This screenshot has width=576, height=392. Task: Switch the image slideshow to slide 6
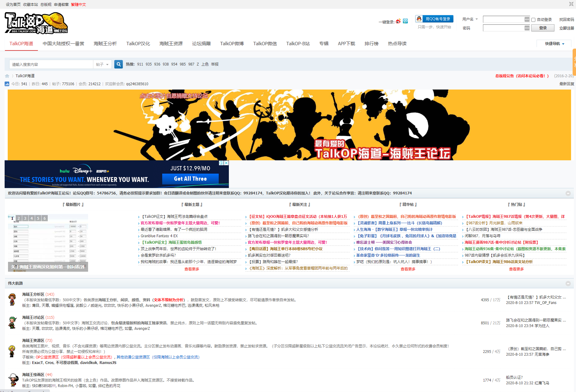coord(45,218)
